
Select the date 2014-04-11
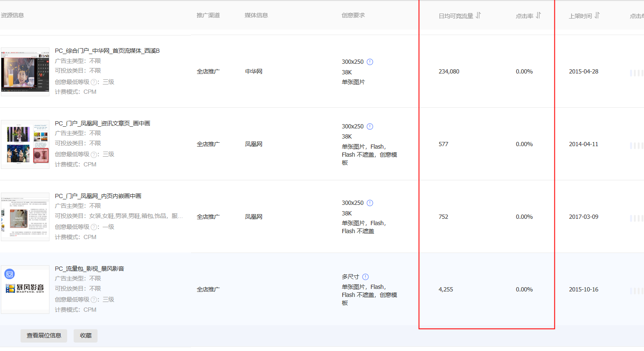tap(584, 144)
